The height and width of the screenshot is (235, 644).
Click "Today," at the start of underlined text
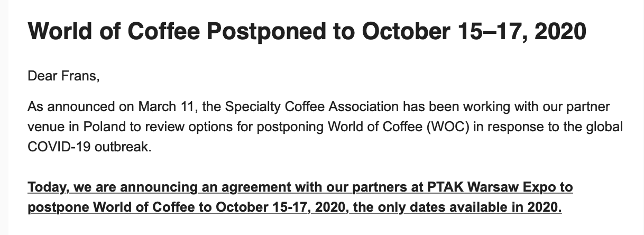tap(48, 187)
